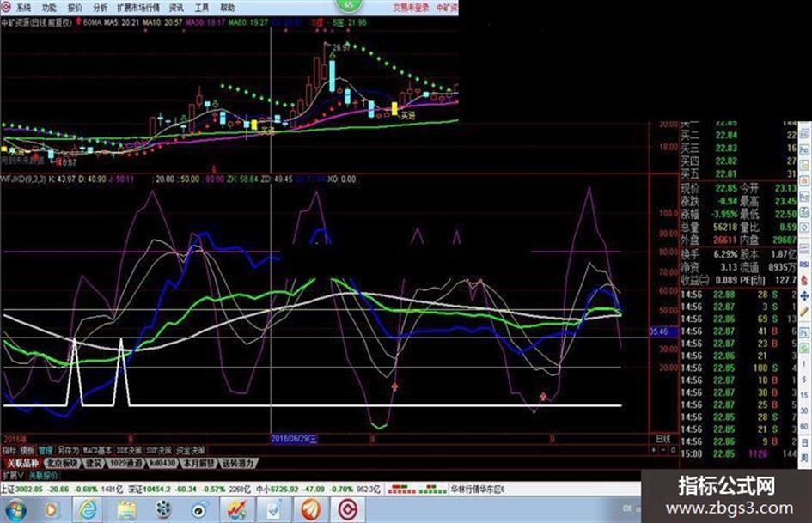Screen dimensions: 812x523
Task: Open the Windows Start button
Action: point(15,510)
